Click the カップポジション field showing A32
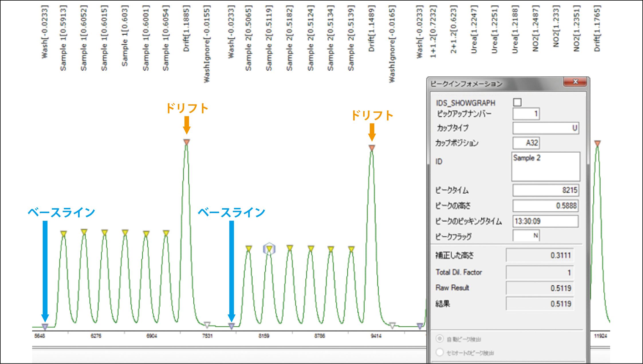 pos(526,143)
